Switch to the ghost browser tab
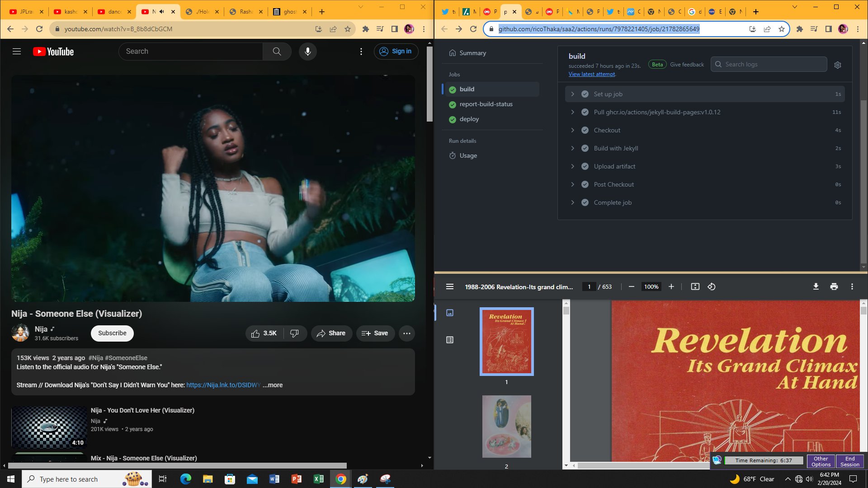Screen dimensions: 868x488 (x=290, y=12)
